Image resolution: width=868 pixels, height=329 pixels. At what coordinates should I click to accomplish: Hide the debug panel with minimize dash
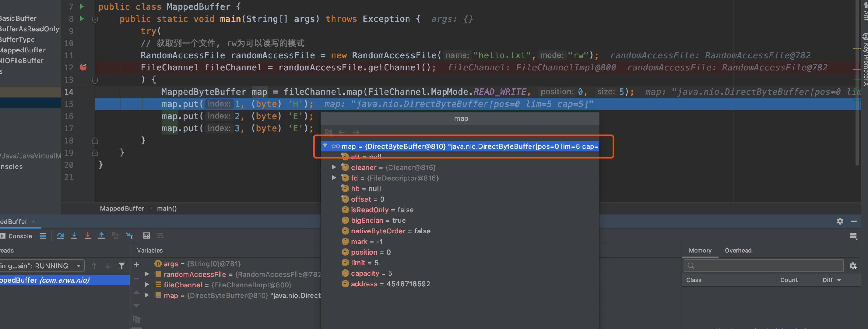pos(854,221)
